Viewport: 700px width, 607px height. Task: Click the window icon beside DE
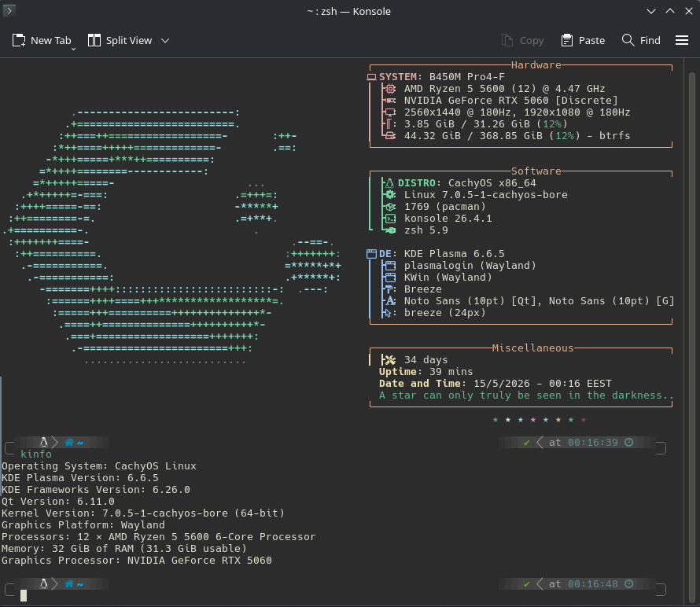371,254
